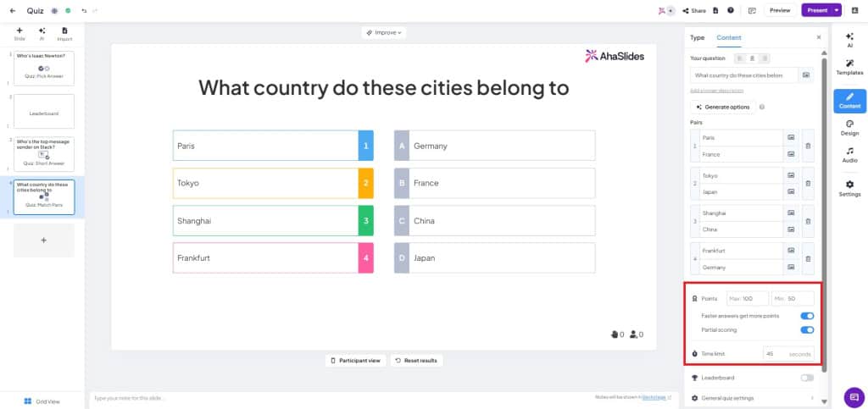Image resolution: width=868 pixels, height=409 pixels.
Task: Delete the Frankfurt–Germany pair
Action: pyautogui.click(x=808, y=258)
